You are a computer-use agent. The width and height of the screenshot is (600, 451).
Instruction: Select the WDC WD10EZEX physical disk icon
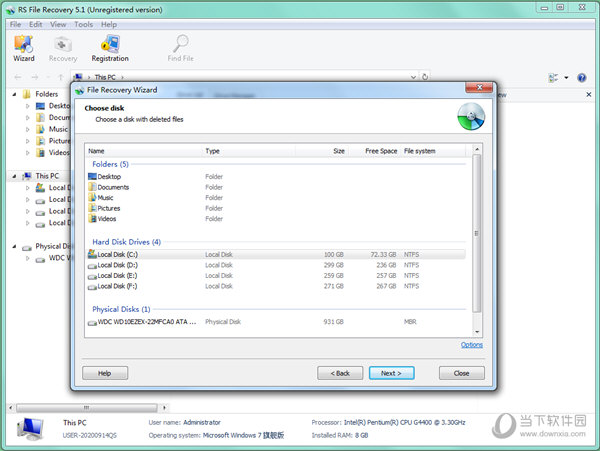tap(92, 323)
